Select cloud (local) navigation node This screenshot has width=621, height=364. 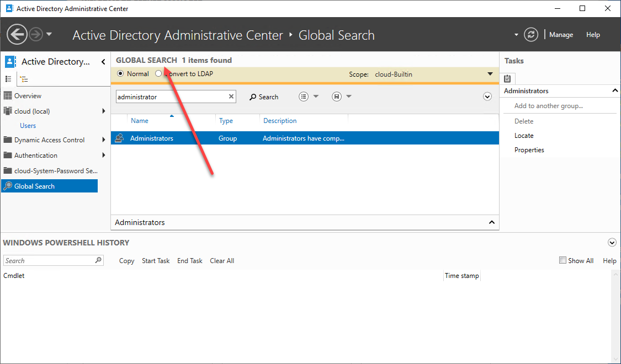(x=32, y=111)
